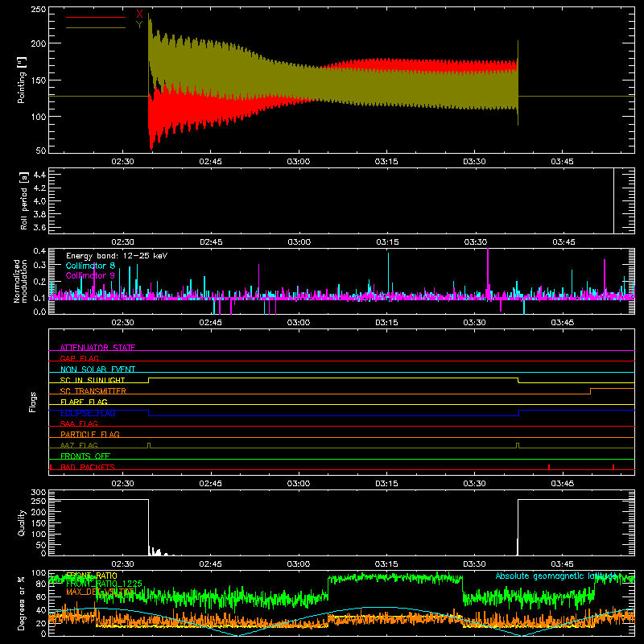The width and height of the screenshot is (644, 644).
Task: Click the Quality axis title
Action: [22, 523]
